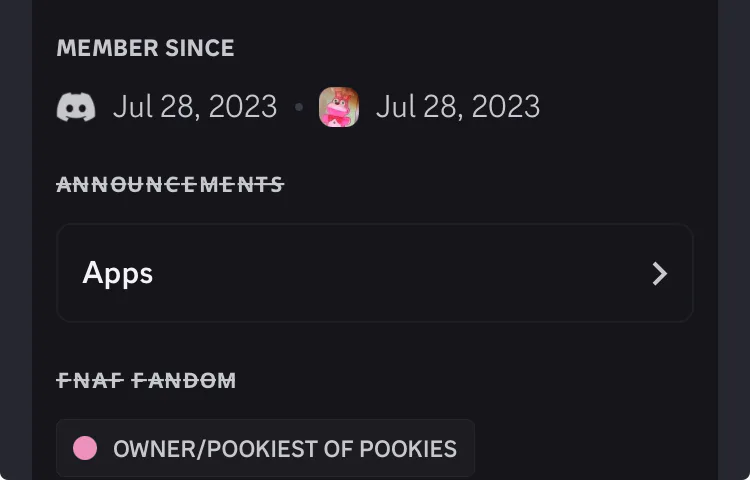Screen dimensions: 750x480
Task: Select the OWNER/POOKIEST OF POOKIES role
Action: coord(265,448)
